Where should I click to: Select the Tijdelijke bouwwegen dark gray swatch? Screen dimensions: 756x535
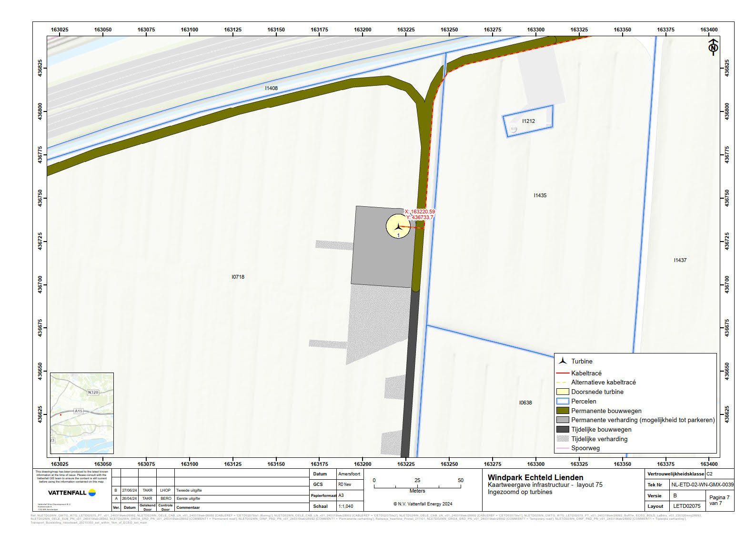click(x=563, y=429)
